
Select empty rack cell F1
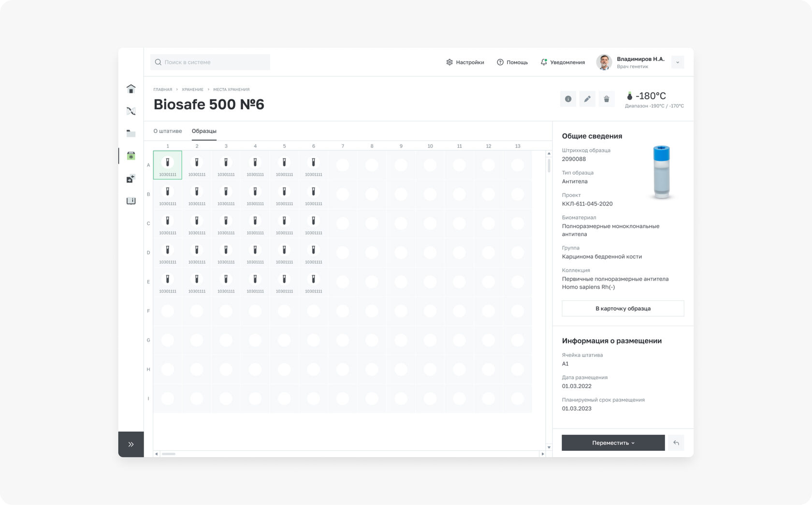click(x=168, y=311)
